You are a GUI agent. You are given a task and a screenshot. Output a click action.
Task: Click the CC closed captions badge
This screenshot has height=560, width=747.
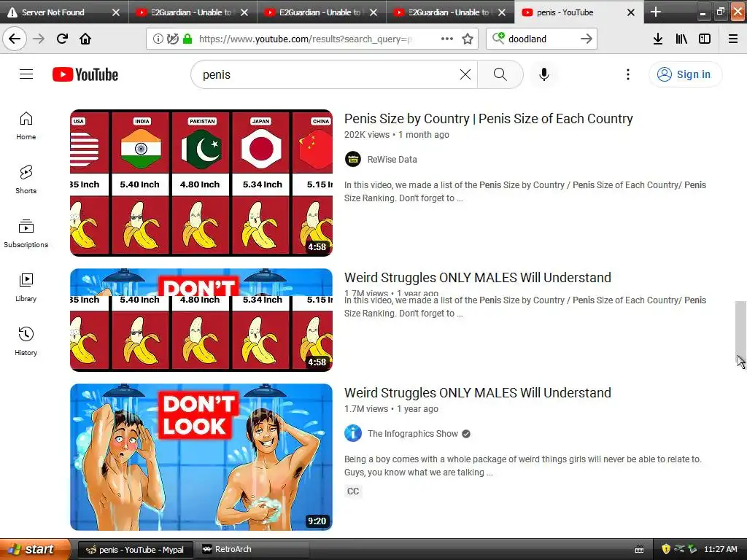pyautogui.click(x=353, y=491)
